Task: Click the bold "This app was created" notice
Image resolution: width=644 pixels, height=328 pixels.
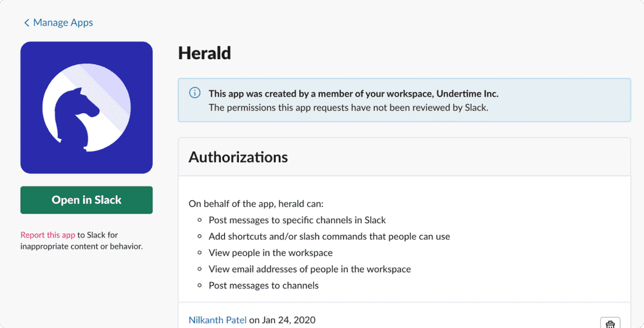Action: tap(354, 94)
